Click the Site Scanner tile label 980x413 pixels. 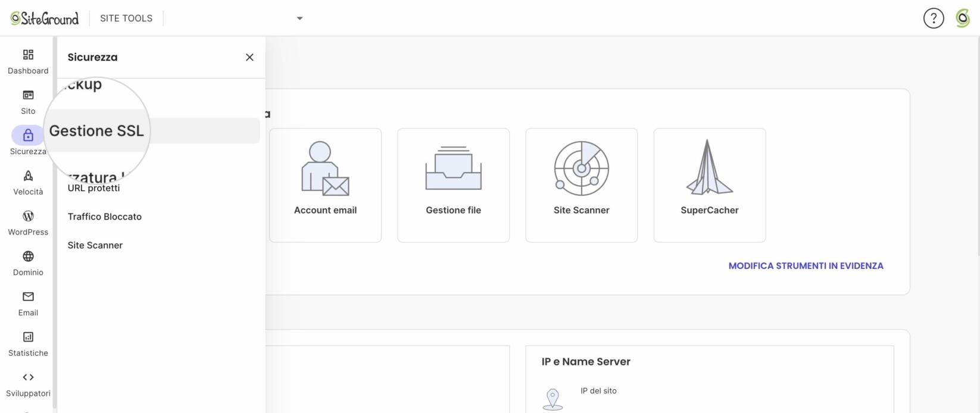click(582, 210)
